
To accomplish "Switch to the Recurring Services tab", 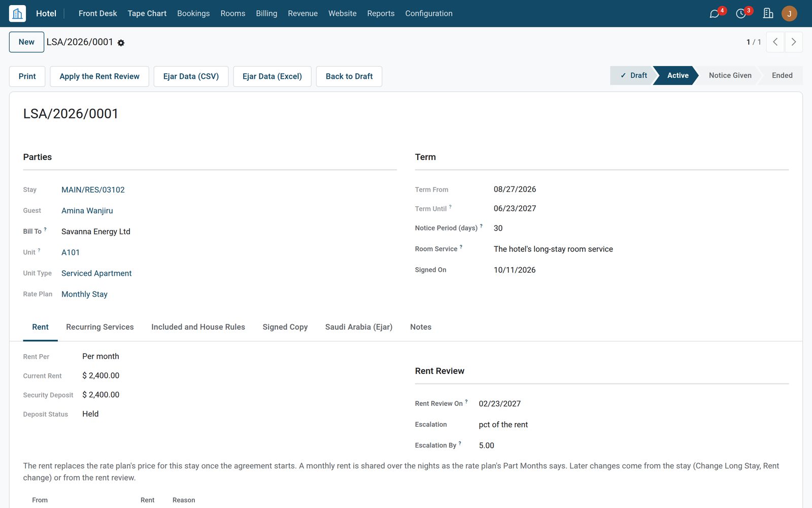I will point(100,327).
